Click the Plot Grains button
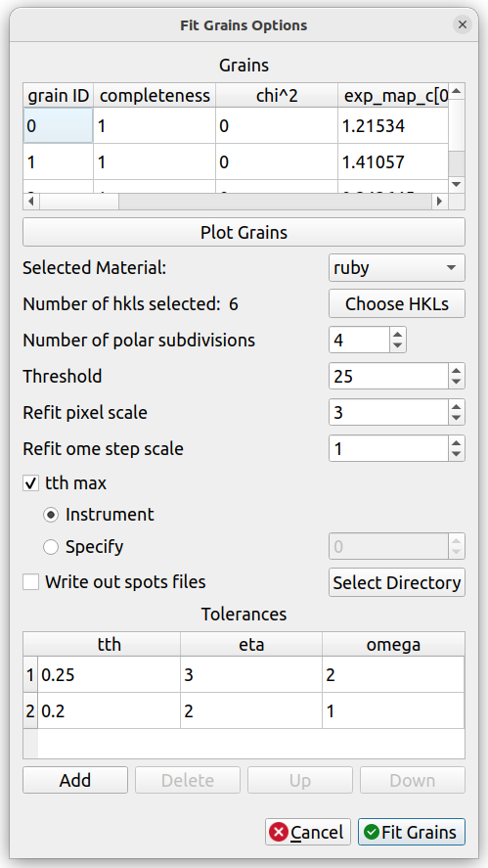The image size is (488, 868). point(244,232)
